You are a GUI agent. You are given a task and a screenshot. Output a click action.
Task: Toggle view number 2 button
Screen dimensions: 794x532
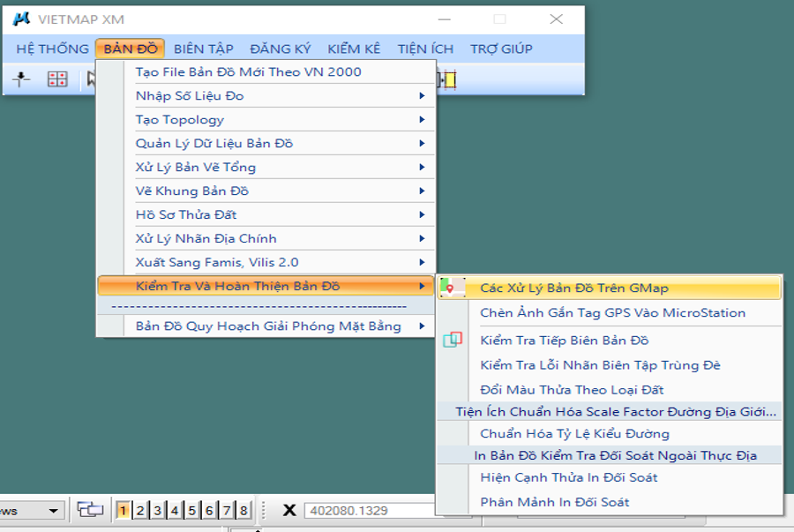click(x=140, y=510)
